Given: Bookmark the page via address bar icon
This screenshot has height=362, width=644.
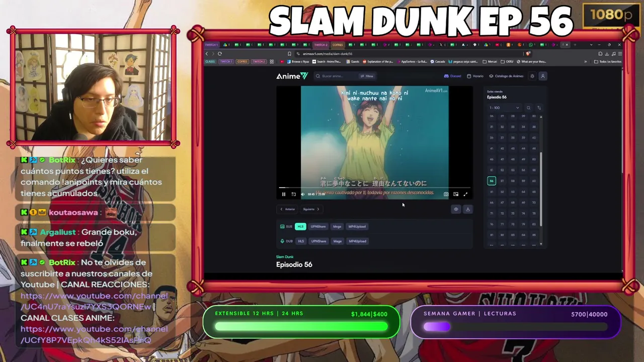Looking at the screenshot, I should click(x=289, y=54).
